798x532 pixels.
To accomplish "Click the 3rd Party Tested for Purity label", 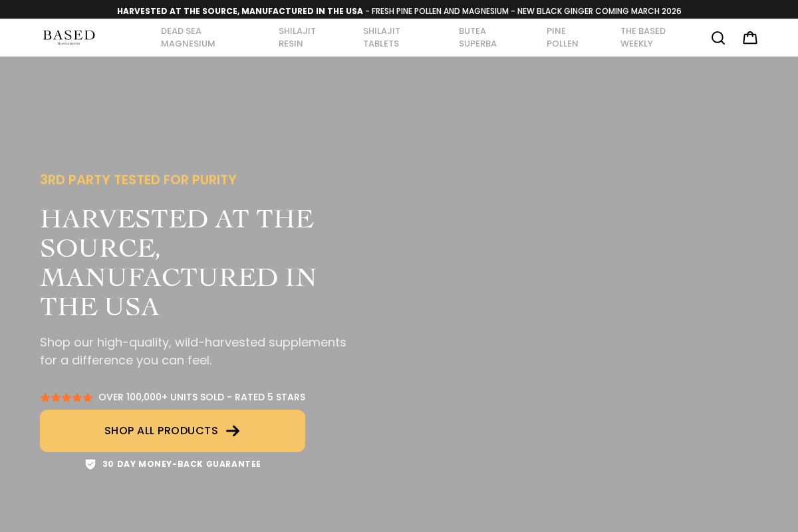I will 138,179.
